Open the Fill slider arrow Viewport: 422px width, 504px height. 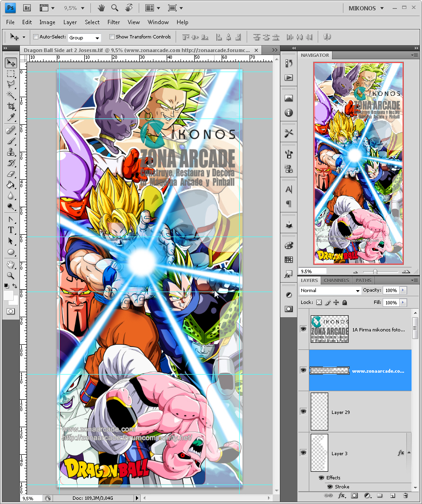tap(403, 302)
